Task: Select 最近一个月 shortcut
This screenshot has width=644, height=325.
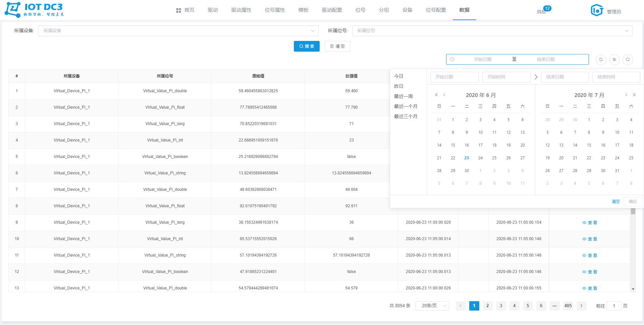Action: coord(406,106)
